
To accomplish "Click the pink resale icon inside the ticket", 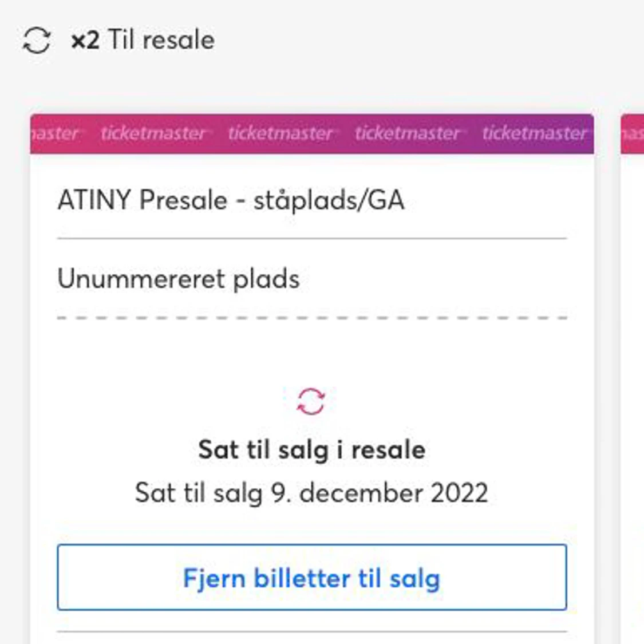I will [311, 401].
